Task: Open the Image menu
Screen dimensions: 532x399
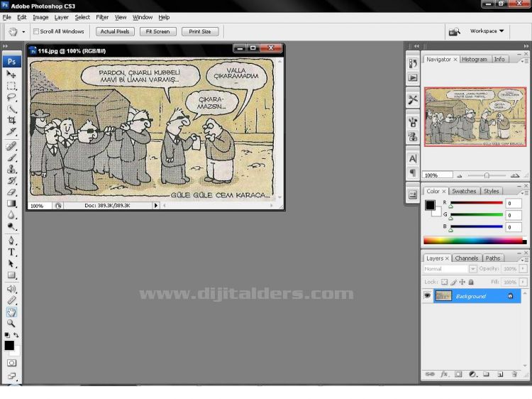Action: tap(40, 17)
